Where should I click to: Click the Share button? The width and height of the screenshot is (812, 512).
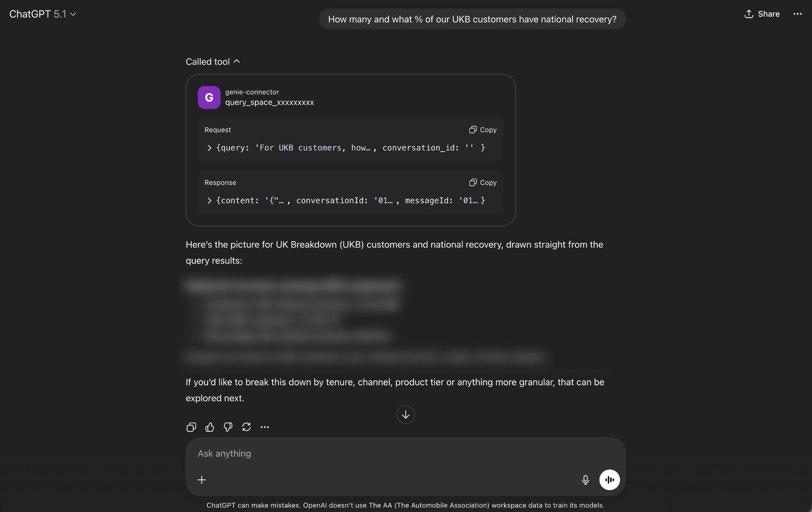point(762,14)
